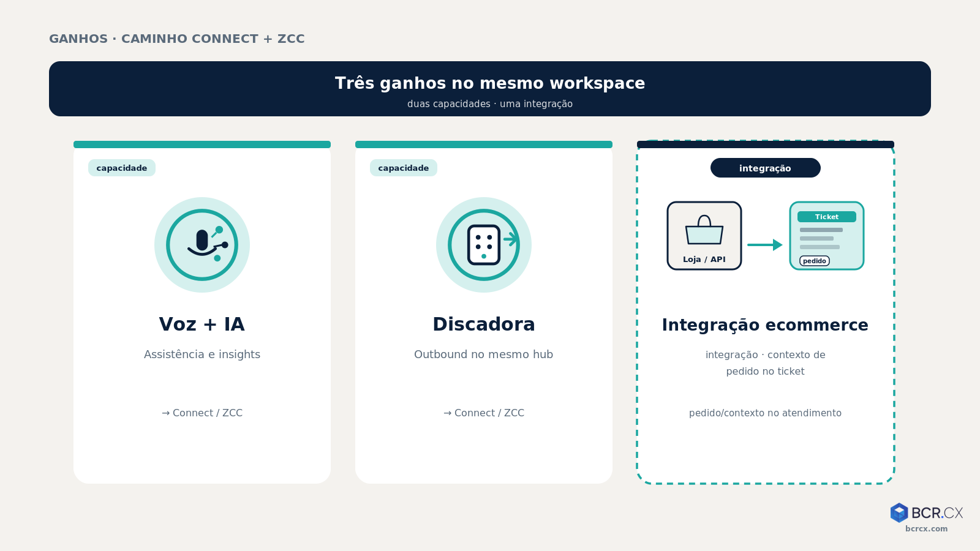
Task: Click the 'Voz + IA' title
Action: point(202,324)
